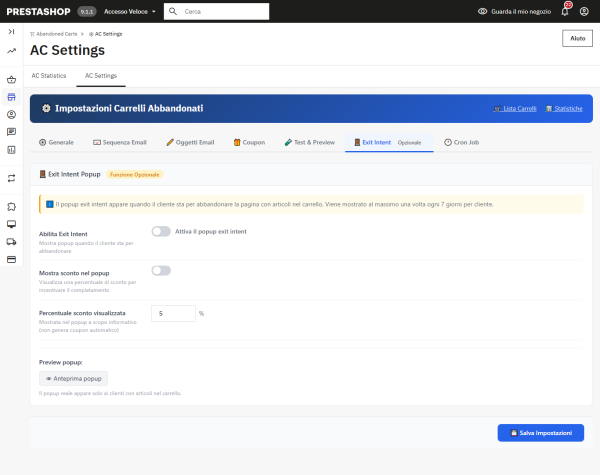Click 'Attiva il popup exit intent' label
Viewport: 600px width, 475px height.
tap(211, 232)
